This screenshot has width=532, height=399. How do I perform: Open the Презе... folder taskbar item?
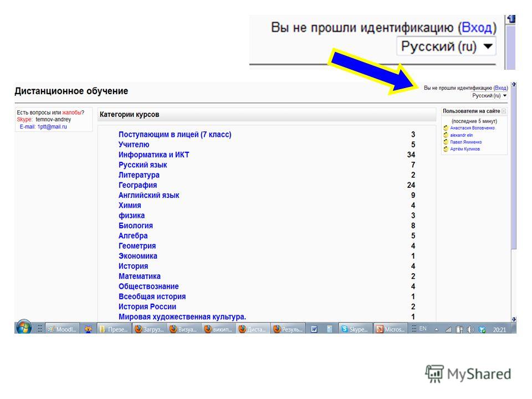pyautogui.click(x=114, y=329)
